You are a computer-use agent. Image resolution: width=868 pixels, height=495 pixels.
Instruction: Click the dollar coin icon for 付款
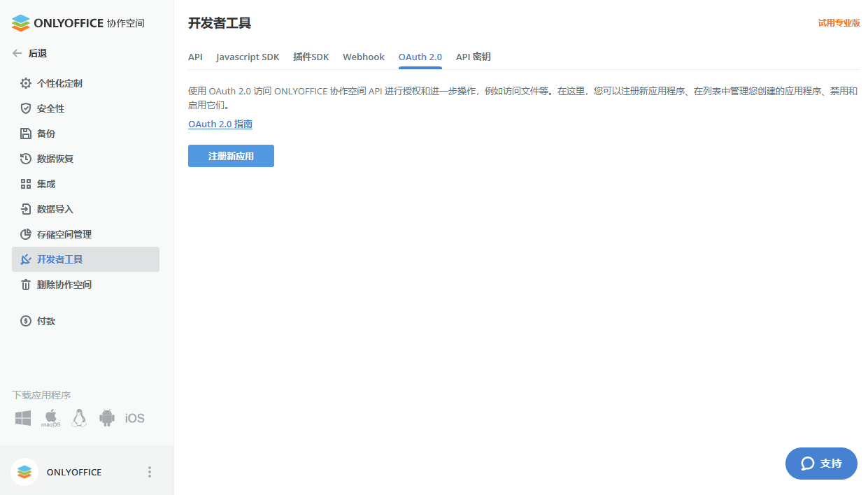click(x=26, y=321)
